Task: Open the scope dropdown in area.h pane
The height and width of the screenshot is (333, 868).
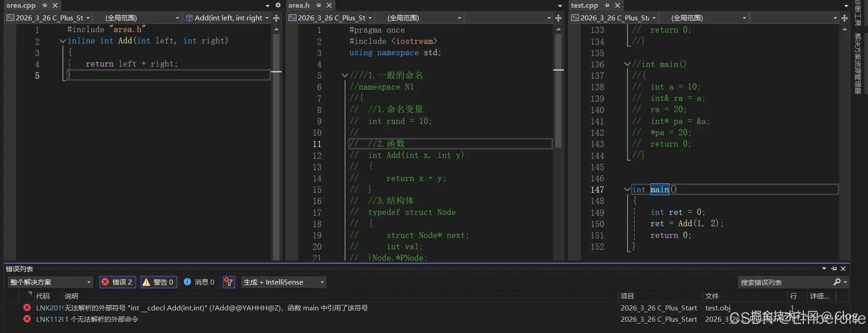Action: (x=419, y=18)
